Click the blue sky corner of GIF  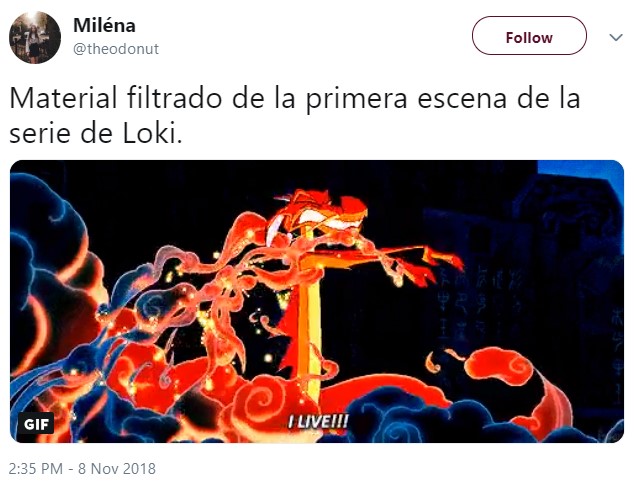581,173
